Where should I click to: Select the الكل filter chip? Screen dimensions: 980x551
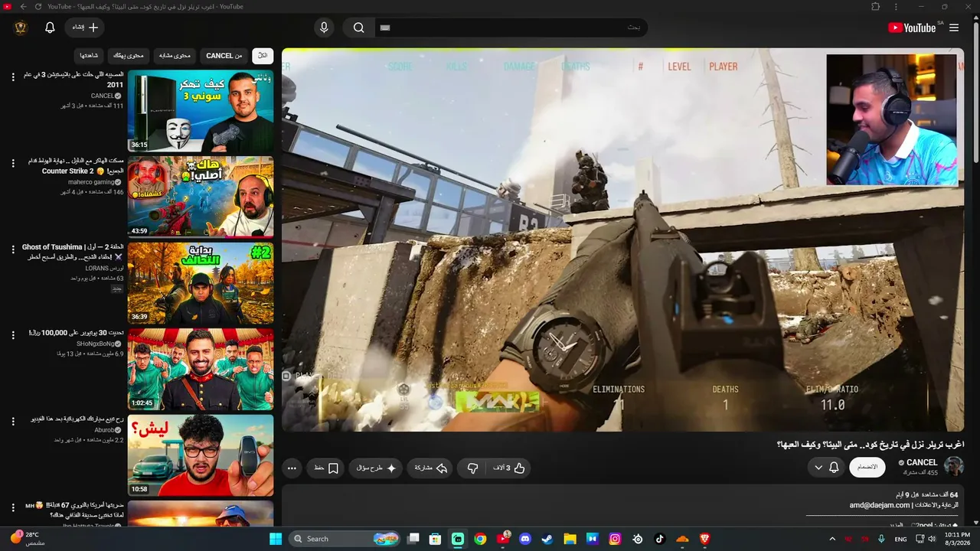(263, 56)
